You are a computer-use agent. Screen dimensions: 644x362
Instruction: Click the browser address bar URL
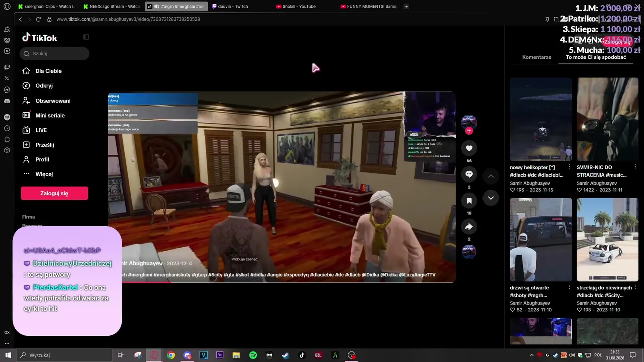[128, 19]
